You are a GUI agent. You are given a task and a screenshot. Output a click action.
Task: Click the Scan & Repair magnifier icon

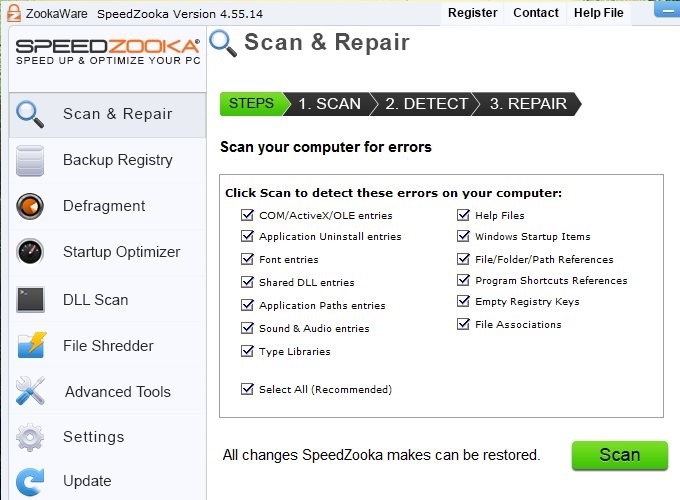pos(31,114)
